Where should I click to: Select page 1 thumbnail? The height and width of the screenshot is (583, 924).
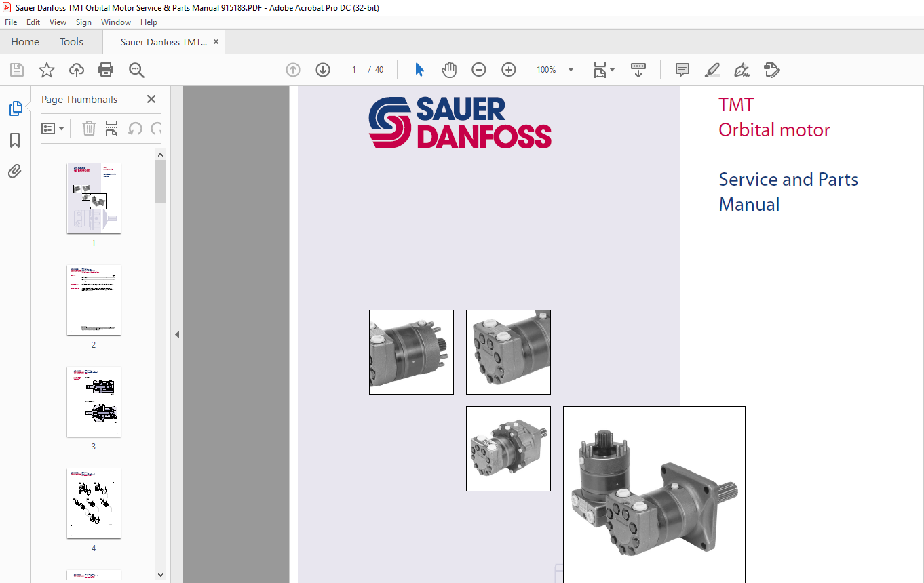pos(94,198)
